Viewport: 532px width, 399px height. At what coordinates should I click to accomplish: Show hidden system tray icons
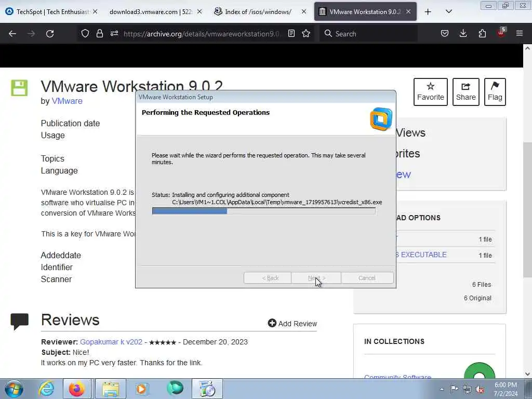442,389
